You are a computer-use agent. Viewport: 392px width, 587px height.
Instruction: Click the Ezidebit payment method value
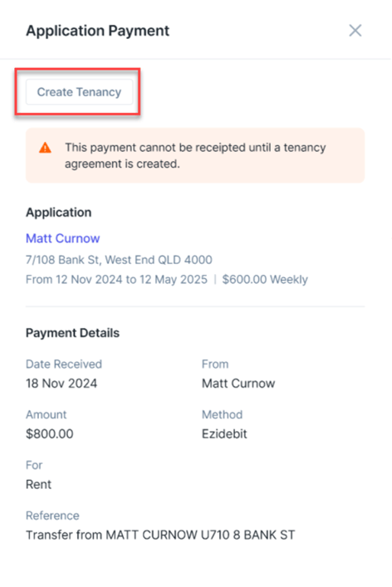point(224,434)
